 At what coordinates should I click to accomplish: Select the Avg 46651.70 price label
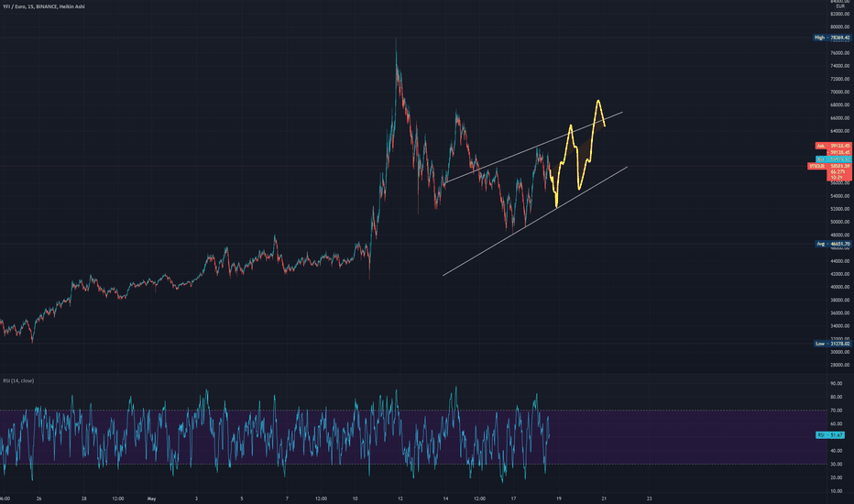click(832, 244)
